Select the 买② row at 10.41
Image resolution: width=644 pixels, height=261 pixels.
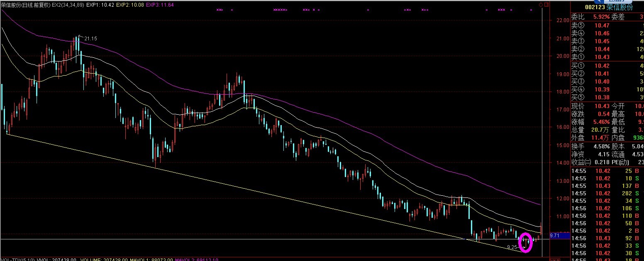tap(607, 74)
